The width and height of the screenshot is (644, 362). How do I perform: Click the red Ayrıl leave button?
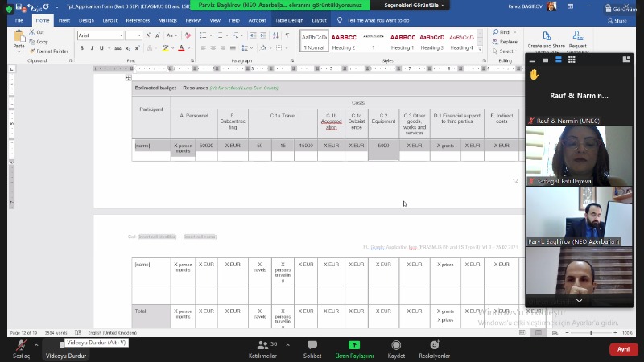point(622,349)
